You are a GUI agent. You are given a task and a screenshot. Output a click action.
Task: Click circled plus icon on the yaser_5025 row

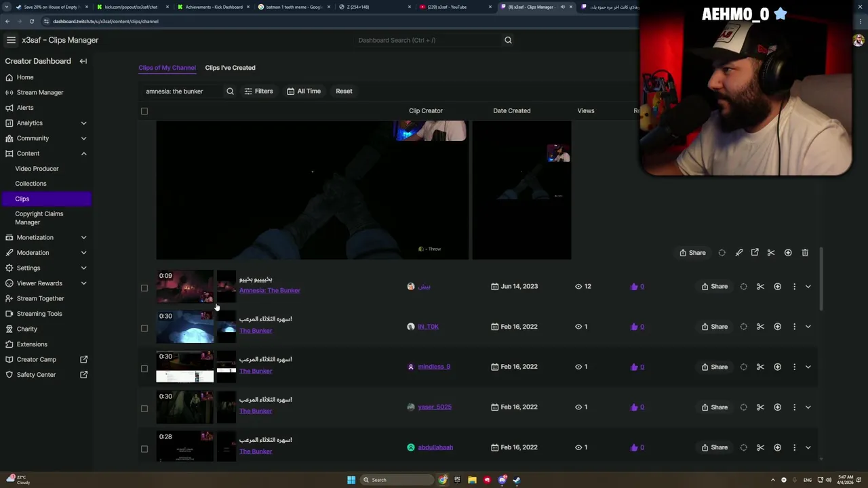[x=777, y=407]
